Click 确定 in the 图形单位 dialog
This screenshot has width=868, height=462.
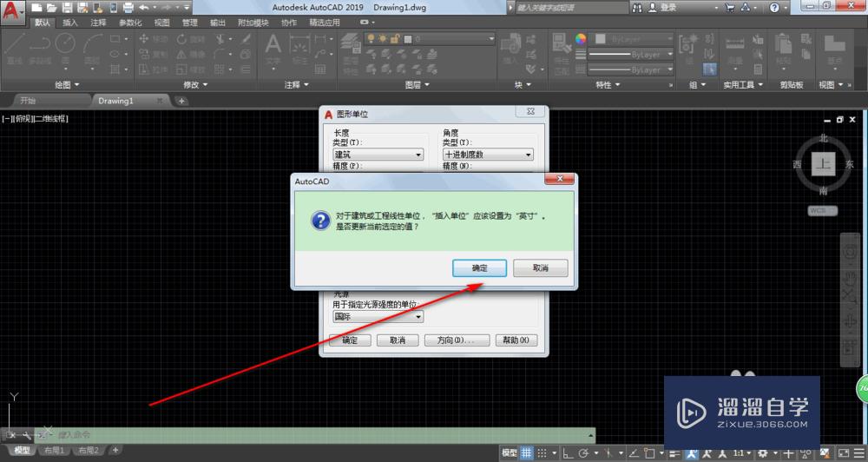350,340
